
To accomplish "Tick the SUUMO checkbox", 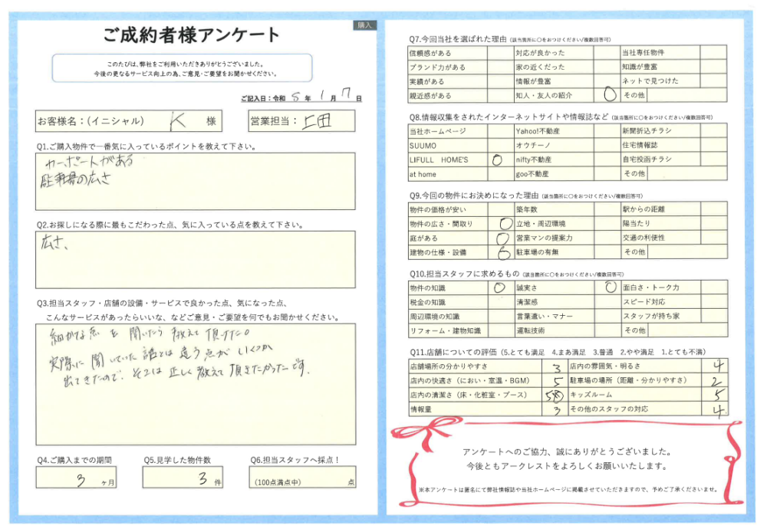I will [x=499, y=145].
